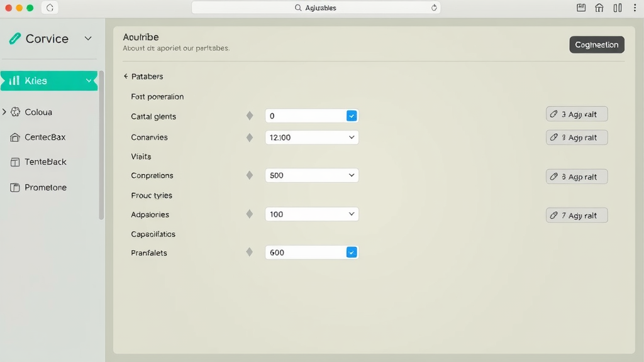Open the vertical three-dot menu at top right
Screen dimensions: 644x362
pyautogui.click(x=635, y=8)
